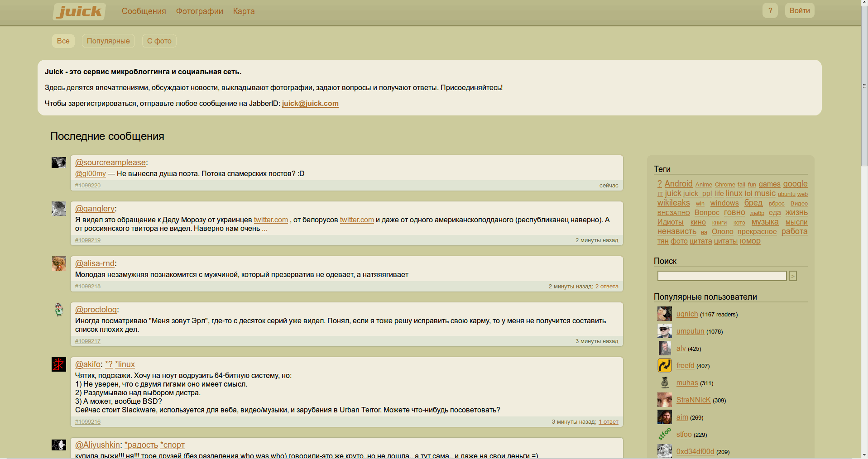Open the help question mark button
This screenshot has width=868, height=459.
click(x=770, y=10)
